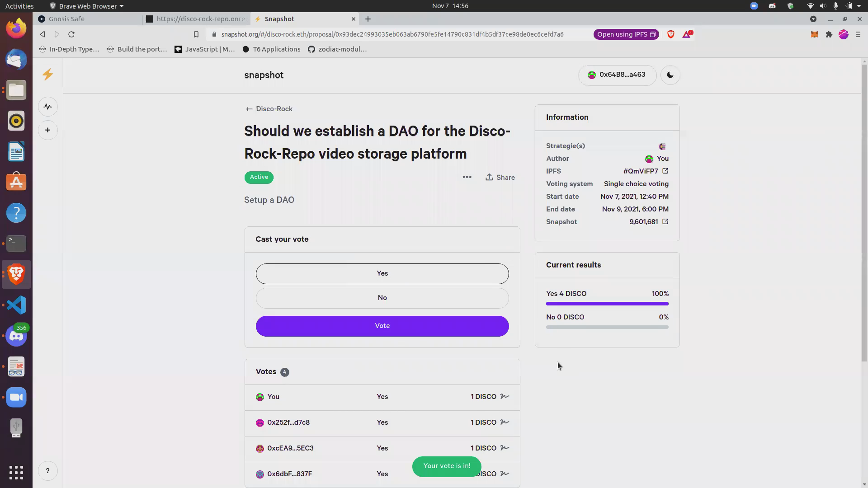Open voter 0x6dbF...837F profile
Viewport: 868px width, 488px height.
pos(284,474)
